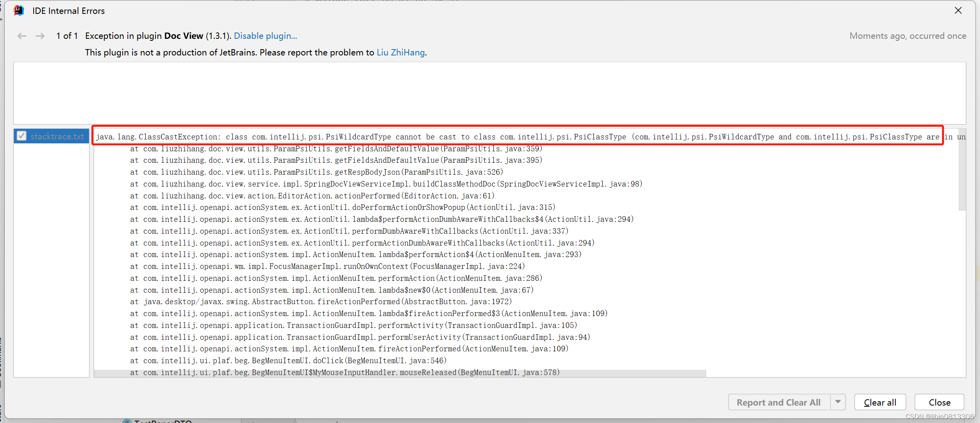Uncheck the stacktrace.txt checkbox
Viewport: 980px width, 423px height.
(x=22, y=136)
